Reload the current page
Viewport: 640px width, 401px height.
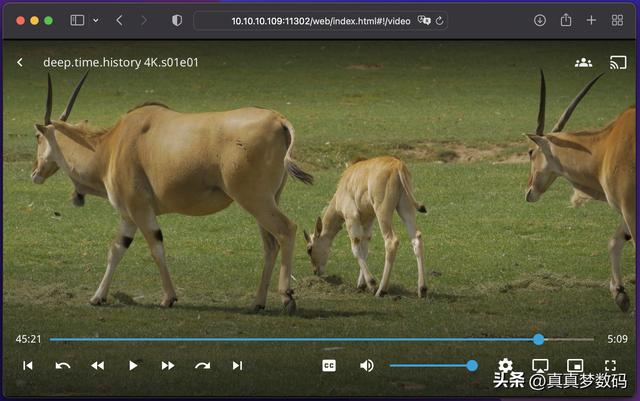(440, 20)
